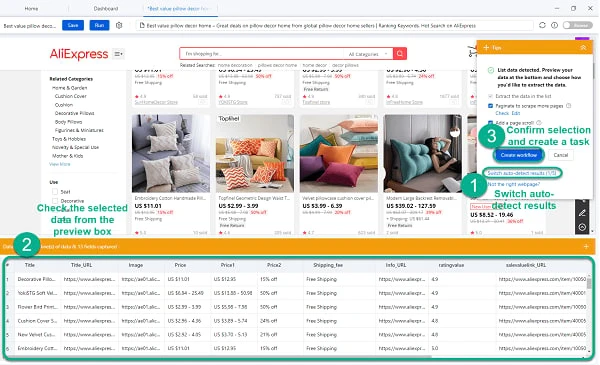Click the I'm shopping for search field

click(262, 54)
